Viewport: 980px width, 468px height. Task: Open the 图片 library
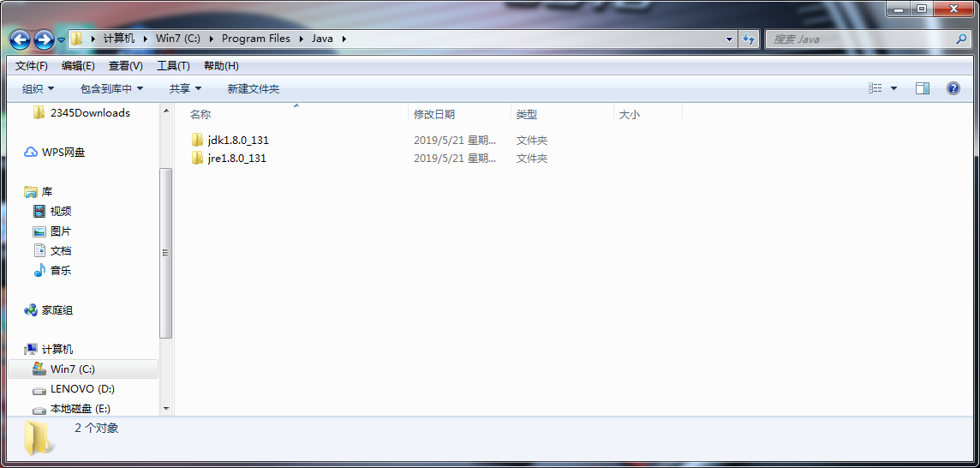tap(61, 231)
